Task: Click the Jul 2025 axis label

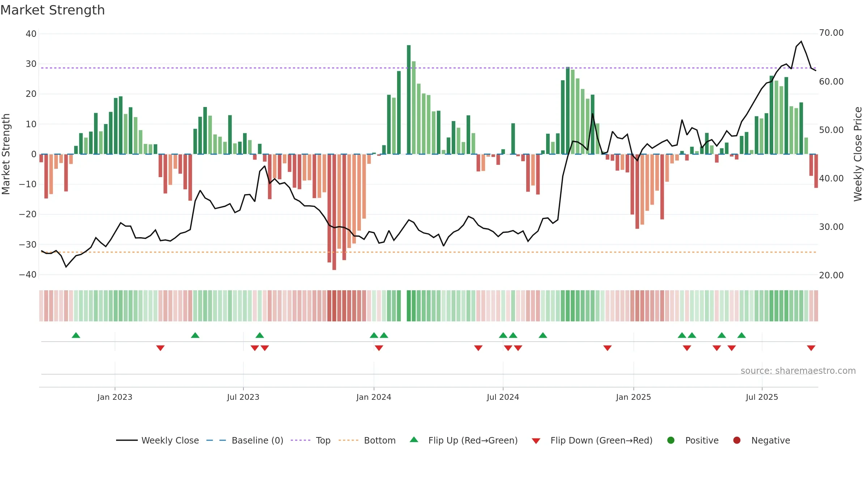Action: coord(762,397)
